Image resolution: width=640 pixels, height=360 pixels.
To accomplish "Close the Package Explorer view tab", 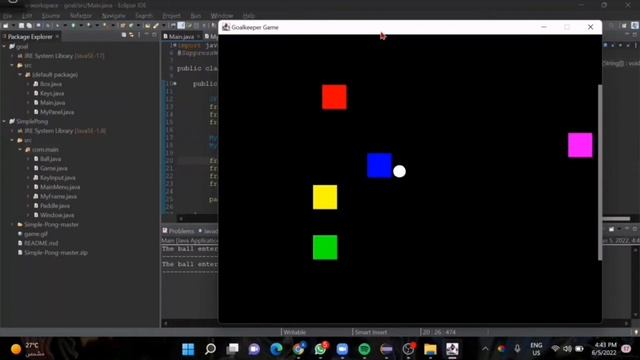I will pos(57,36).
